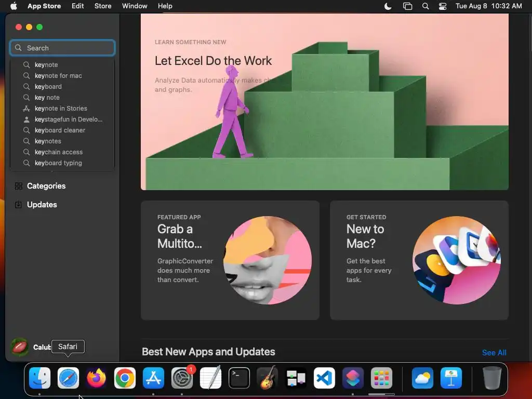Select 'keychain access' suggestion
Image resolution: width=532 pixels, height=399 pixels.
(x=62, y=152)
